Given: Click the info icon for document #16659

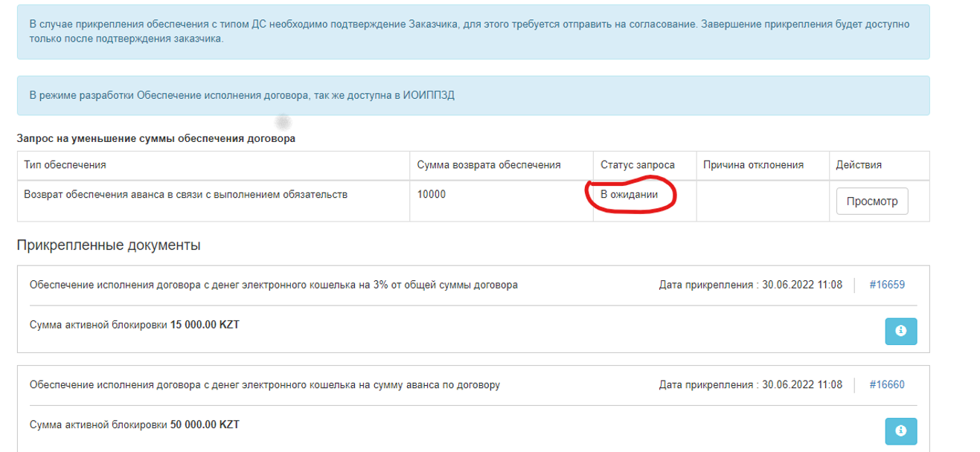Looking at the screenshot, I should (900, 331).
